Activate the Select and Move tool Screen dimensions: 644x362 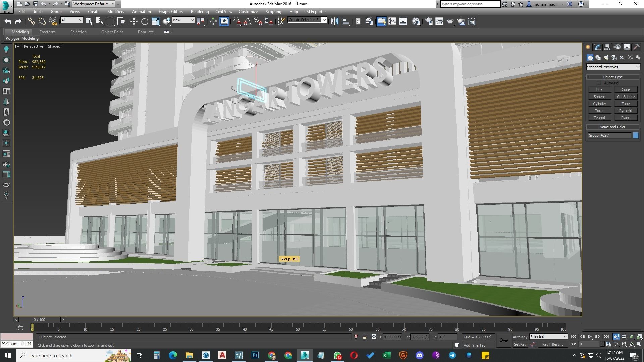pyautogui.click(x=134, y=21)
